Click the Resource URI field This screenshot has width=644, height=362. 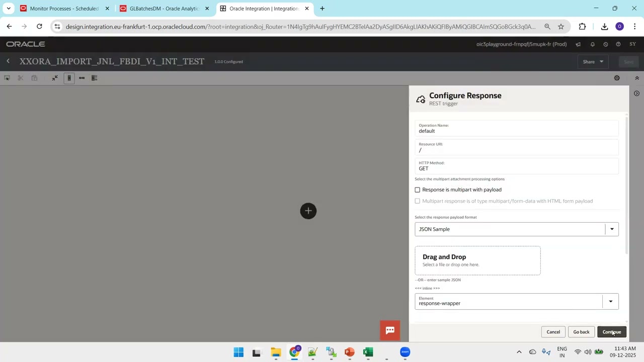click(517, 147)
